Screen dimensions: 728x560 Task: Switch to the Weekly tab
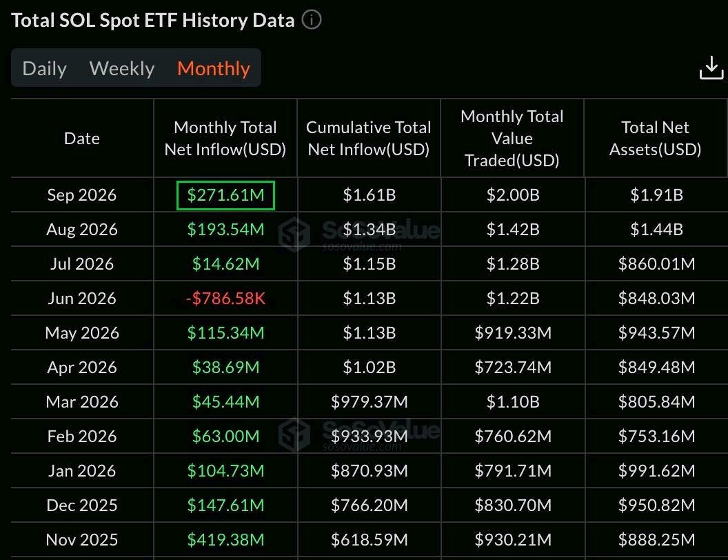pyautogui.click(x=121, y=68)
